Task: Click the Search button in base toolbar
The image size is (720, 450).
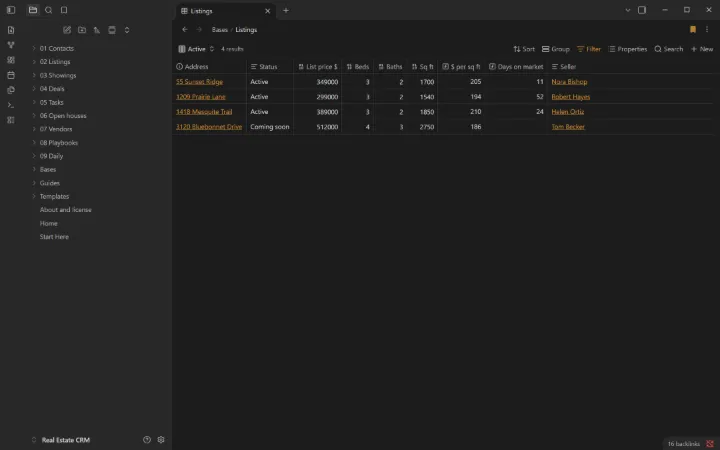Action: coord(669,49)
